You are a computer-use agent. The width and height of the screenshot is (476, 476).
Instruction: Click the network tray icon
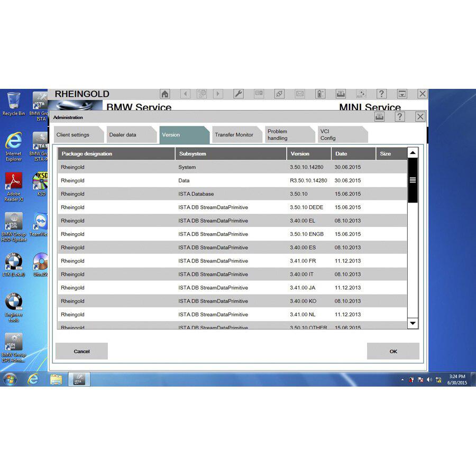(x=438, y=379)
